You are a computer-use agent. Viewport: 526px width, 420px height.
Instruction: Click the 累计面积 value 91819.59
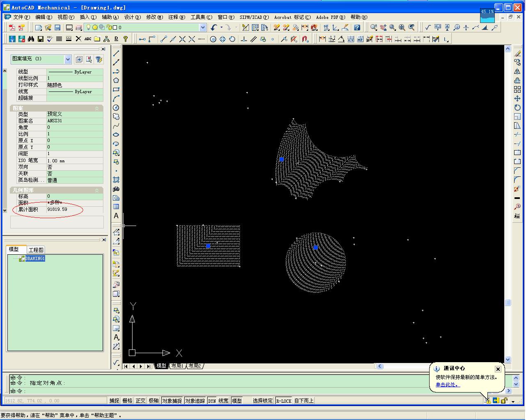point(57,210)
